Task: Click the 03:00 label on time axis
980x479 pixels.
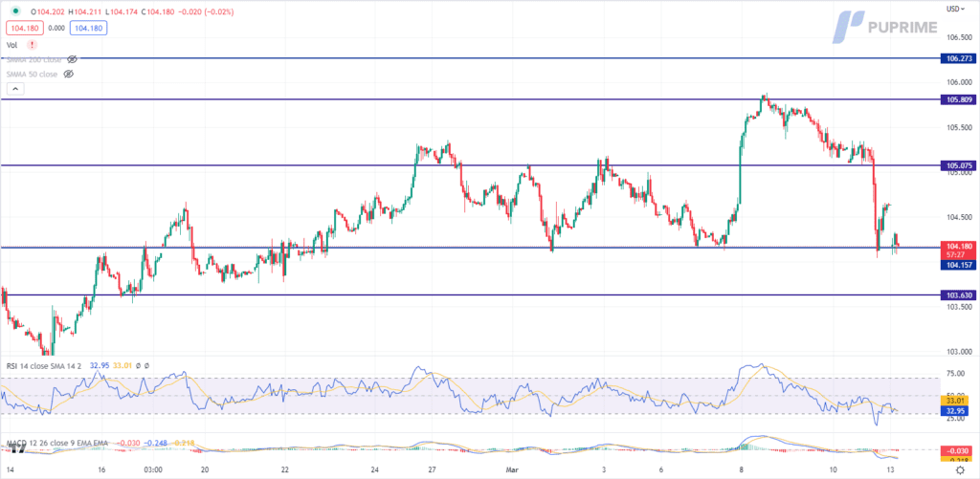Action: [x=153, y=468]
